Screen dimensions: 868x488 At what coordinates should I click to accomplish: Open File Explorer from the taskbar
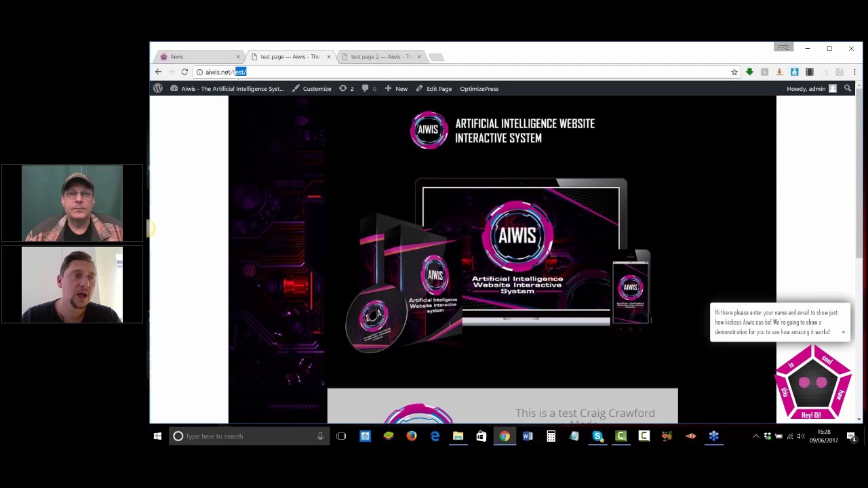(x=458, y=436)
